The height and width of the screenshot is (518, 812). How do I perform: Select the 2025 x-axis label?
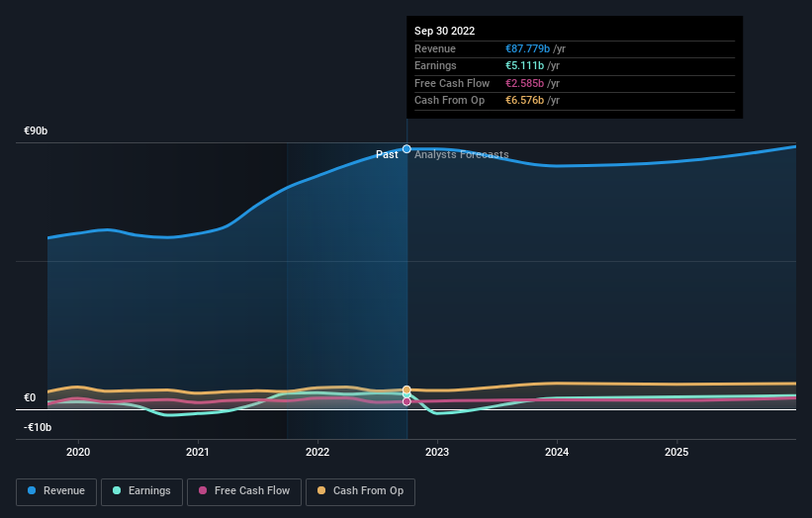pos(677,452)
